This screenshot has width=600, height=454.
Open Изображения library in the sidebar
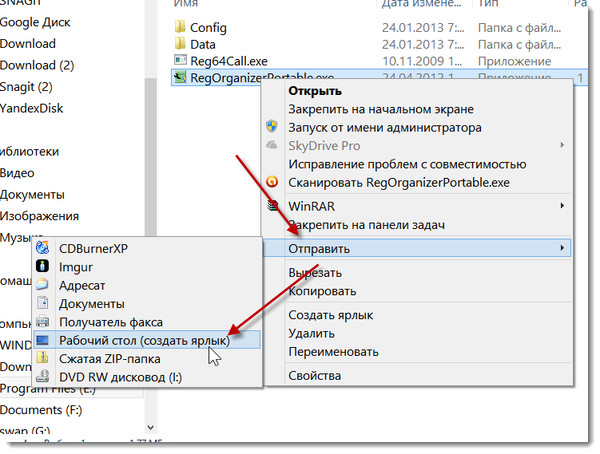tap(39, 216)
